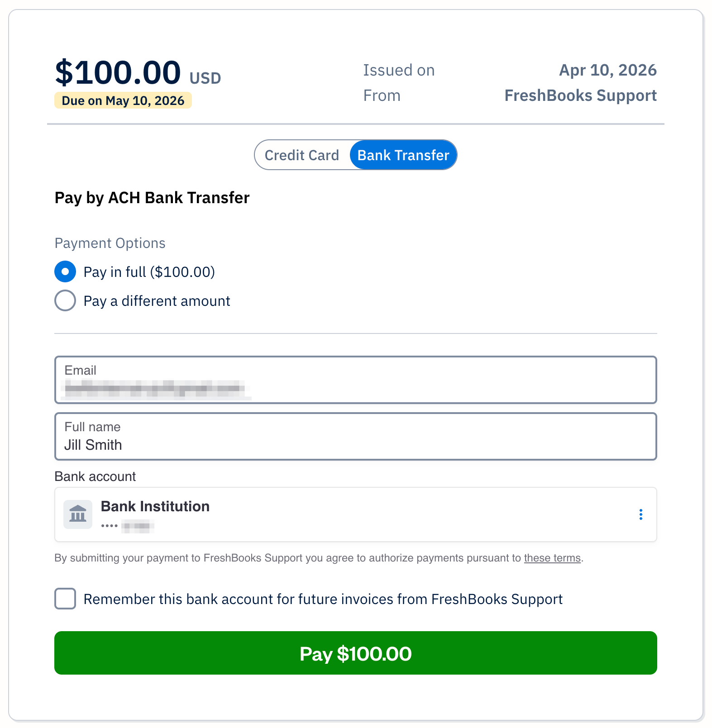Select the Bank Transfer tab
Viewport: 712px width, 728px height.
403,155
